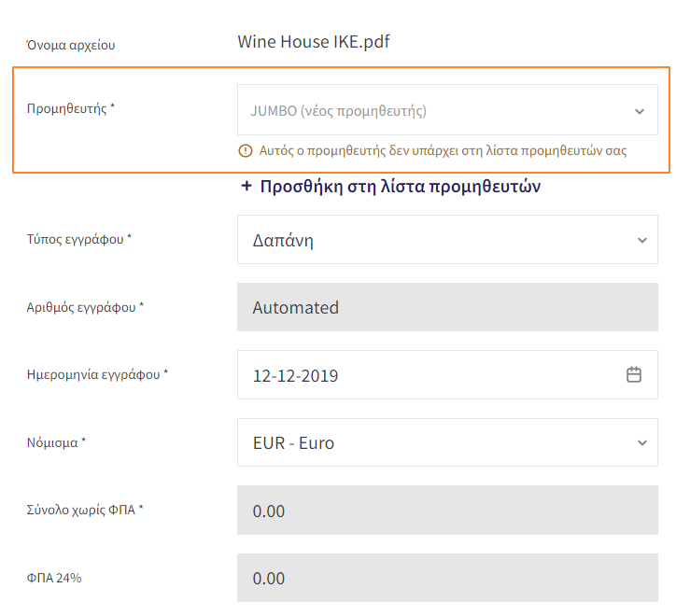The image size is (676, 616).
Task: Click the date field showing 12-12-2019
Action: click(x=447, y=374)
